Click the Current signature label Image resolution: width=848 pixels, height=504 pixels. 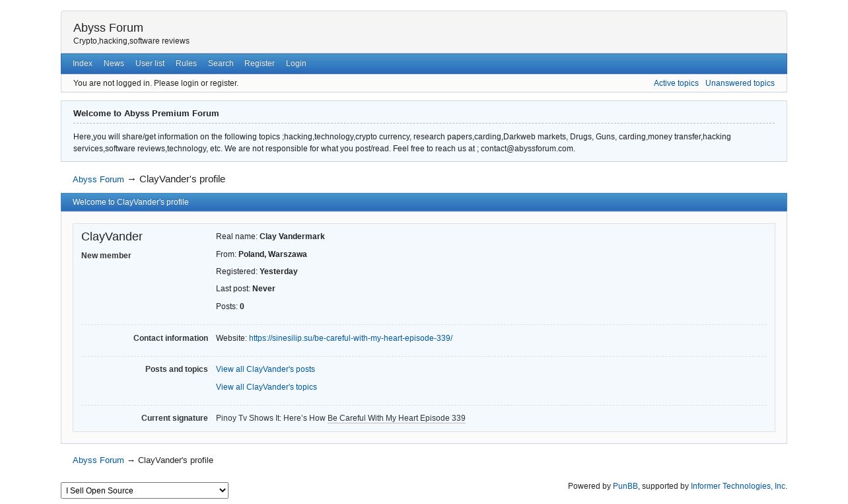pyautogui.click(x=174, y=418)
